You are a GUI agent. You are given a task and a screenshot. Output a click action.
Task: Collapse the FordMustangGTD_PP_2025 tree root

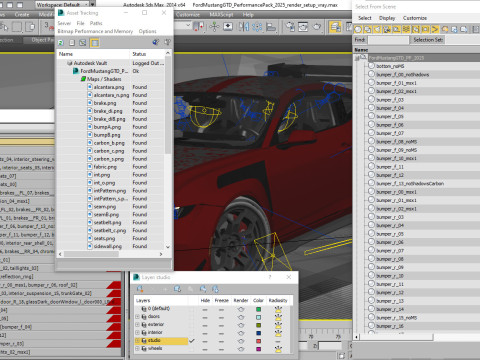(x=357, y=58)
